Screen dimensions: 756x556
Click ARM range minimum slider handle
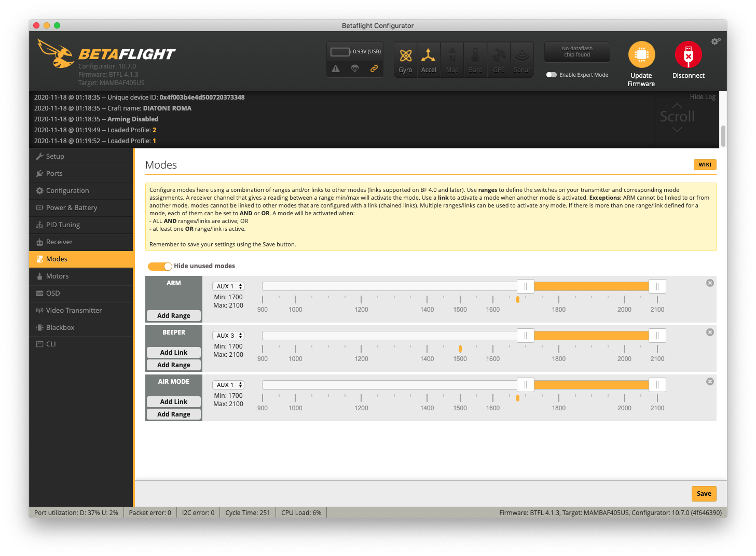[x=526, y=286]
